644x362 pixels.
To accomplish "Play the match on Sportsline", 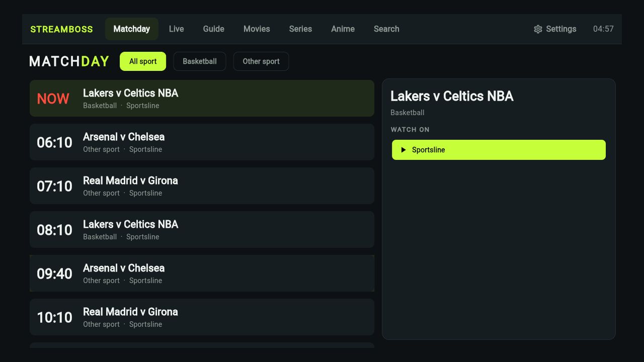I will click(x=499, y=150).
